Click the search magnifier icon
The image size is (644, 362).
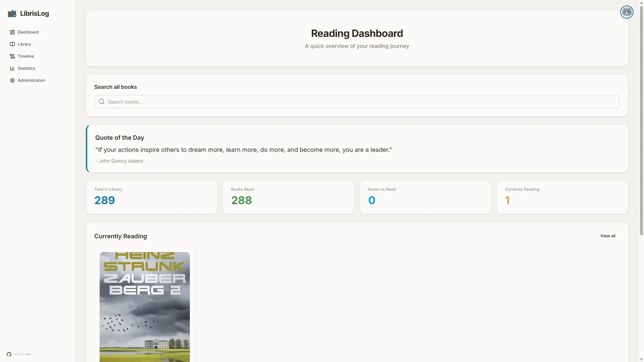click(102, 102)
